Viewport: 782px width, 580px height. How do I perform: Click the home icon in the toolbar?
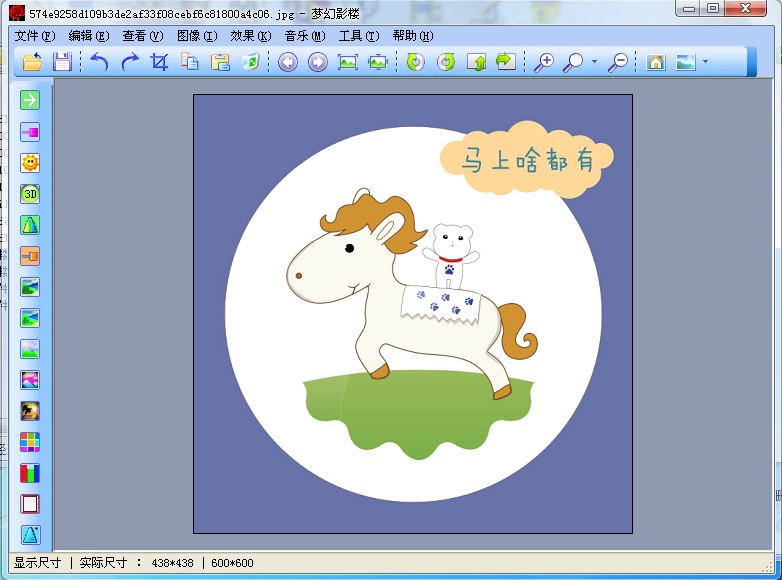tap(656, 62)
